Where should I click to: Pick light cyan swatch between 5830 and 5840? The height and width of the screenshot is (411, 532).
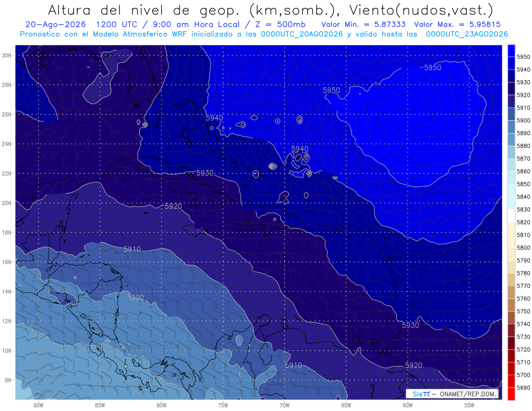tap(511, 203)
